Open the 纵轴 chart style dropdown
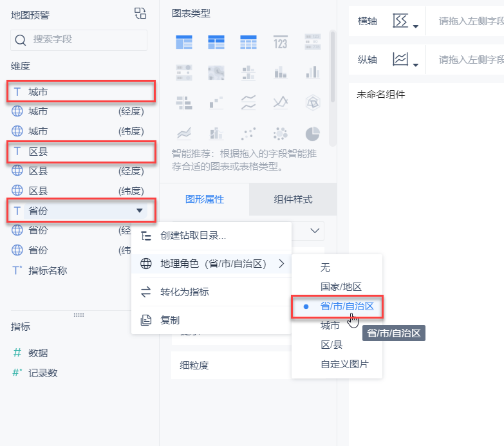 [406, 60]
